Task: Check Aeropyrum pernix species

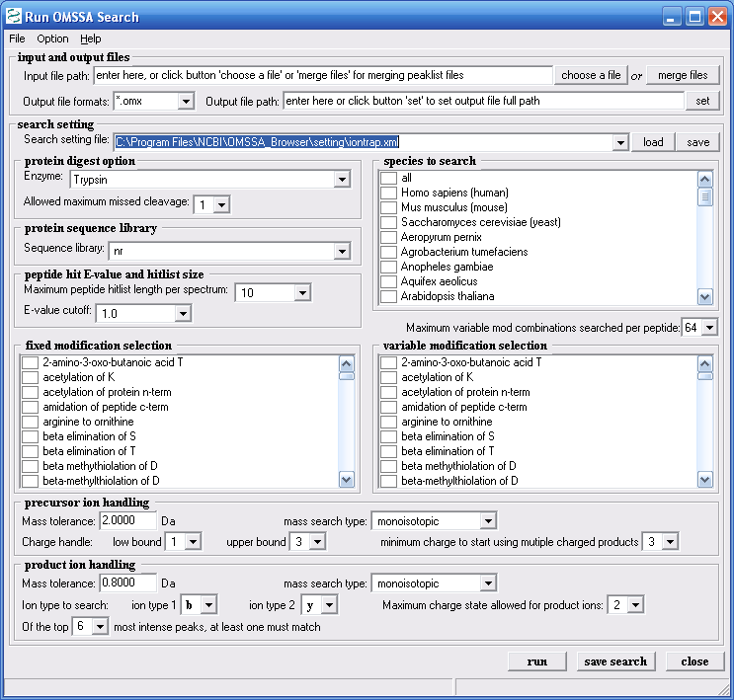Action: point(388,237)
